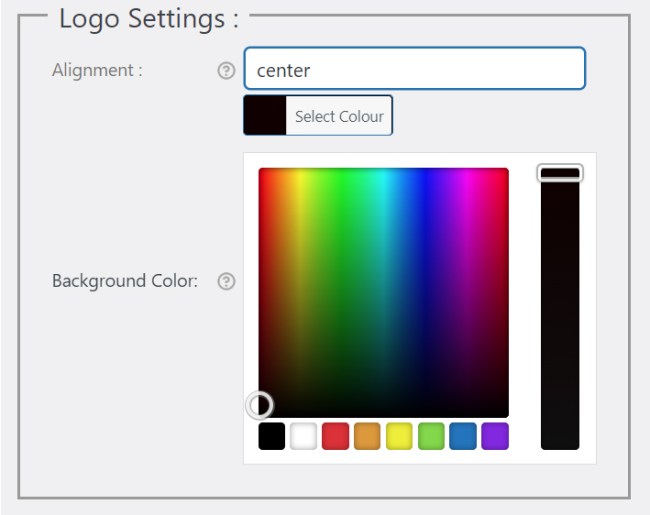Pick the orange palette swatch
Viewport: 650px width, 515px height.
(367, 436)
